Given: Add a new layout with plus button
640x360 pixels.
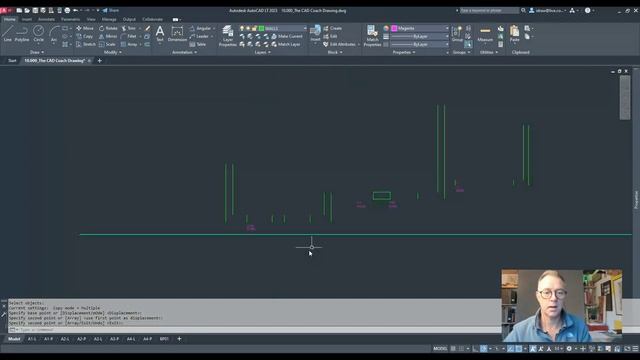Looking at the screenshot, I should pos(179,339).
